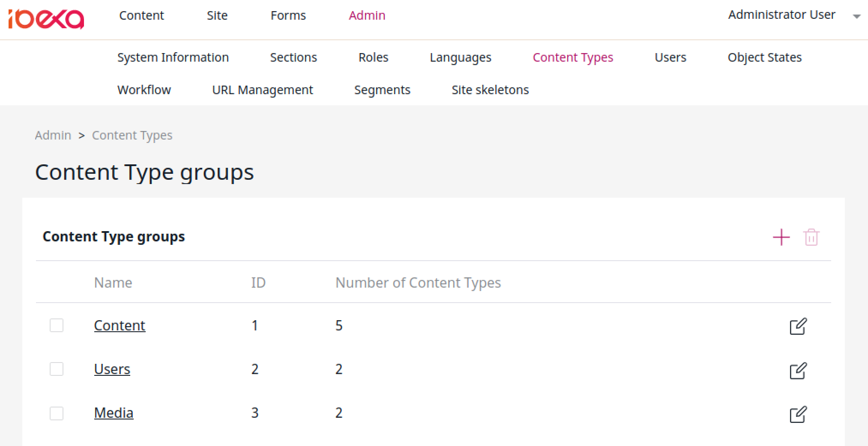Click the Name column header
This screenshot has width=868, height=446.
click(x=113, y=282)
